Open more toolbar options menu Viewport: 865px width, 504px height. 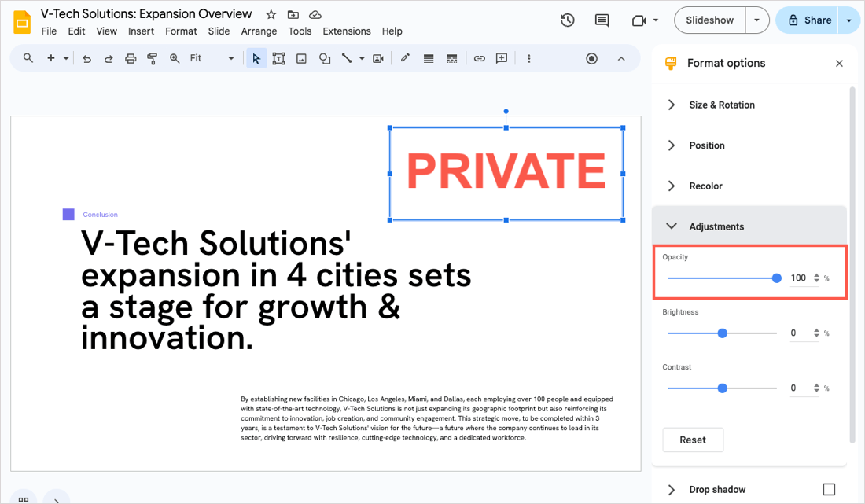coord(529,58)
